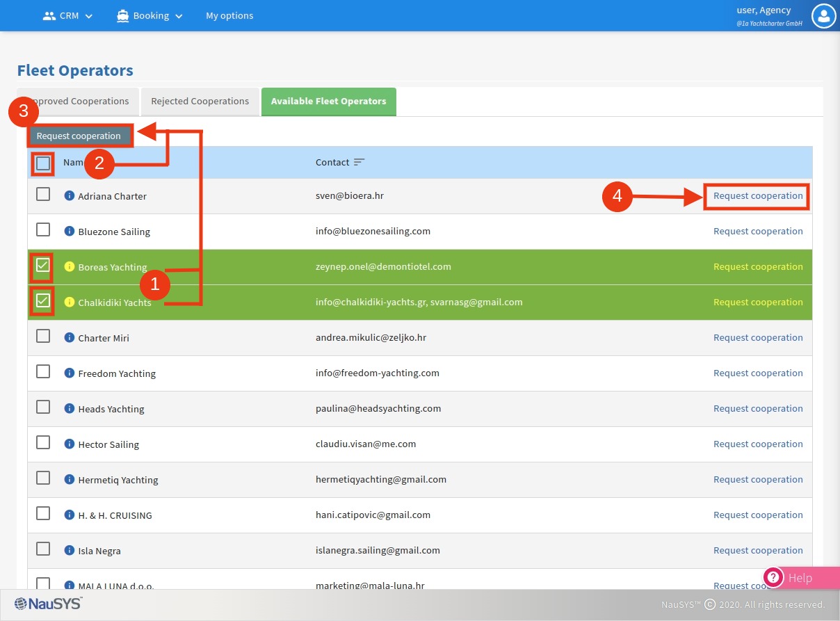Image resolution: width=840 pixels, height=621 pixels.
Task: Request cooperation with Freedom Yachting
Action: tap(758, 373)
